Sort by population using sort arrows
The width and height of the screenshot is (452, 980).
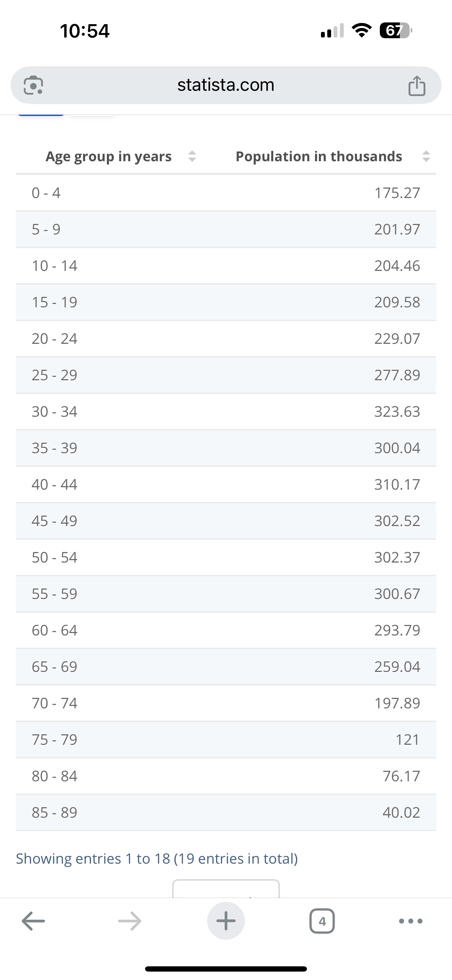426,156
